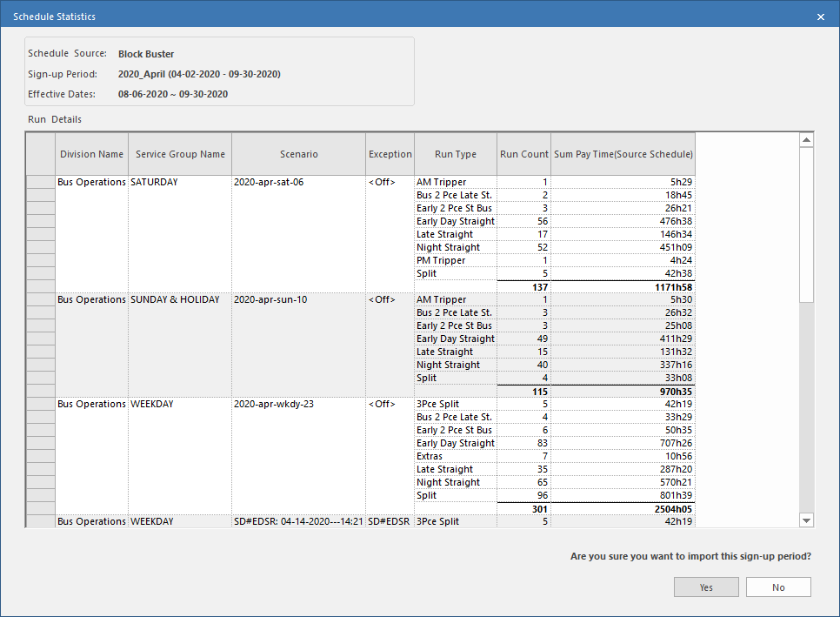Screen dimensions: 840x617
Task: Select the bottom SD#EDSR exception row
Action: click(x=390, y=521)
